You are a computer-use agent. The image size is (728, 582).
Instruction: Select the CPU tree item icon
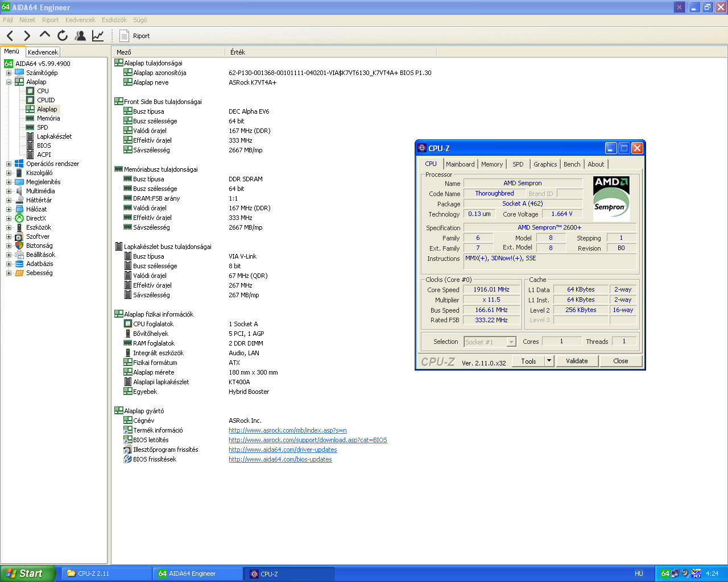point(30,91)
